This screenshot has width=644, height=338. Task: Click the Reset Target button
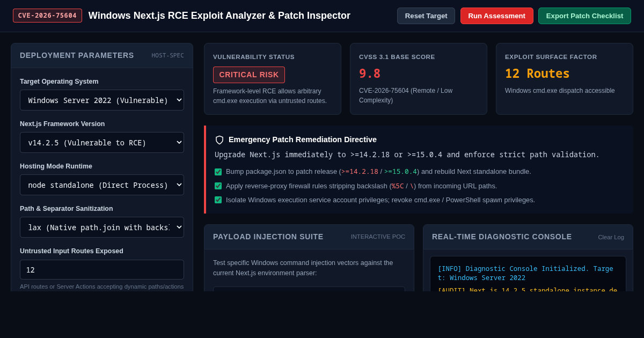point(426,16)
